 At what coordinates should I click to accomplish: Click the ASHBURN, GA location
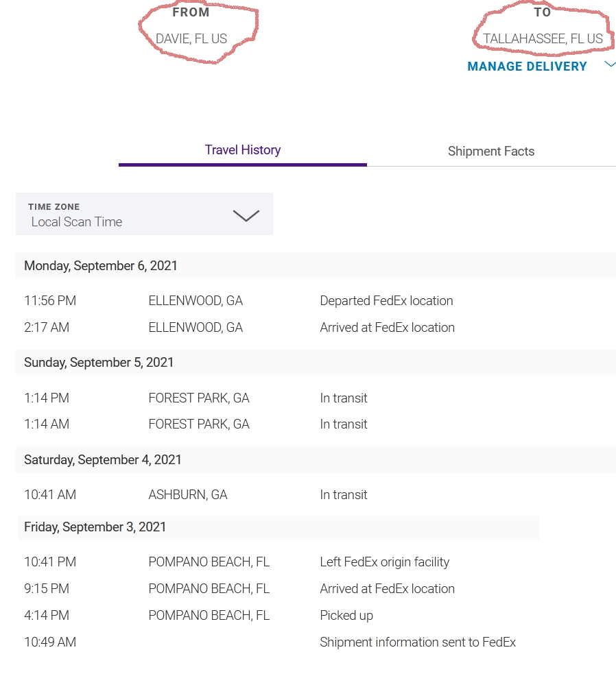(x=187, y=495)
